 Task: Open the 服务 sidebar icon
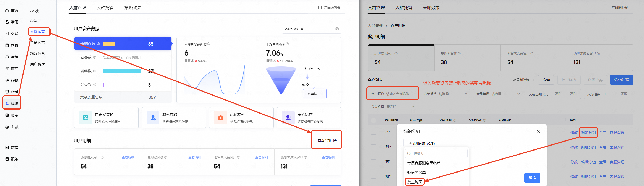7,159
